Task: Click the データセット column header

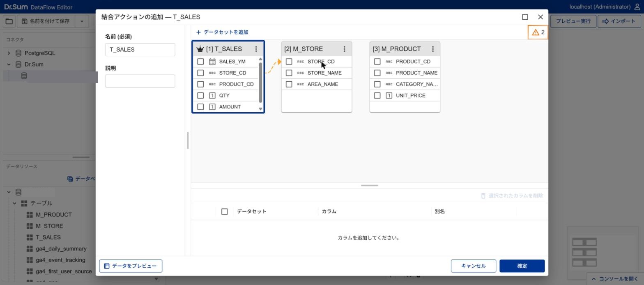Action: click(x=252, y=211)
